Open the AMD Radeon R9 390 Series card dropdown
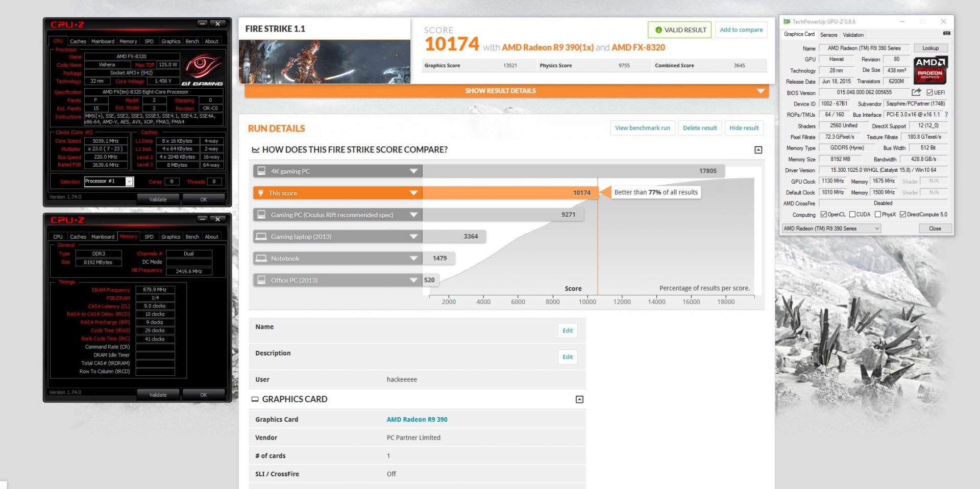Viewport: 980px width, 489px height. [831, 228]
